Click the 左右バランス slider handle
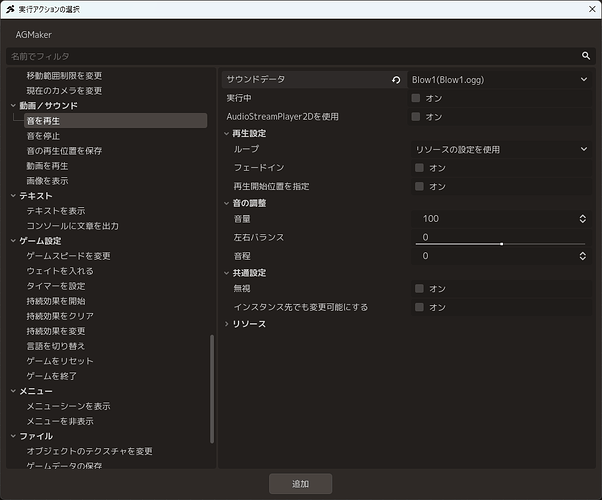Image resolution: width=602 pixels, height=500 pixels. (501, 244)
